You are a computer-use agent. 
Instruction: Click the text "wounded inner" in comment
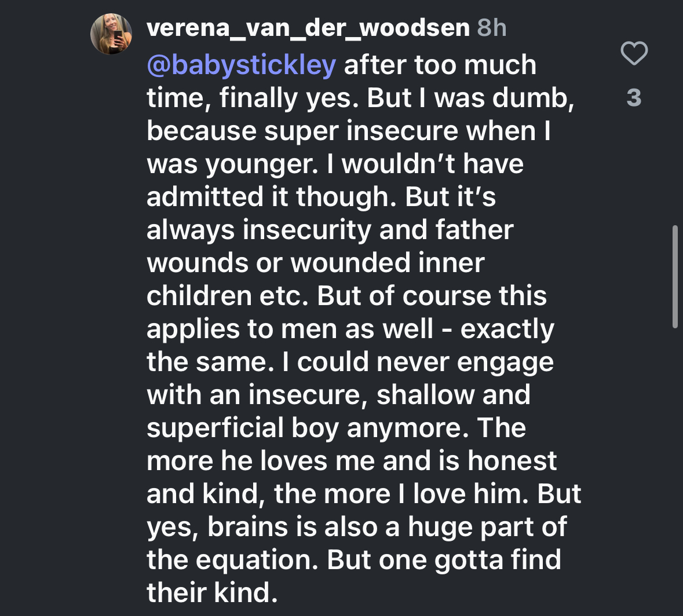387,263
